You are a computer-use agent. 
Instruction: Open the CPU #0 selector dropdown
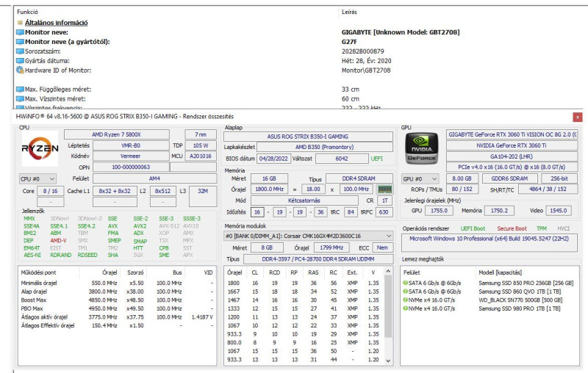coord(37,179)
